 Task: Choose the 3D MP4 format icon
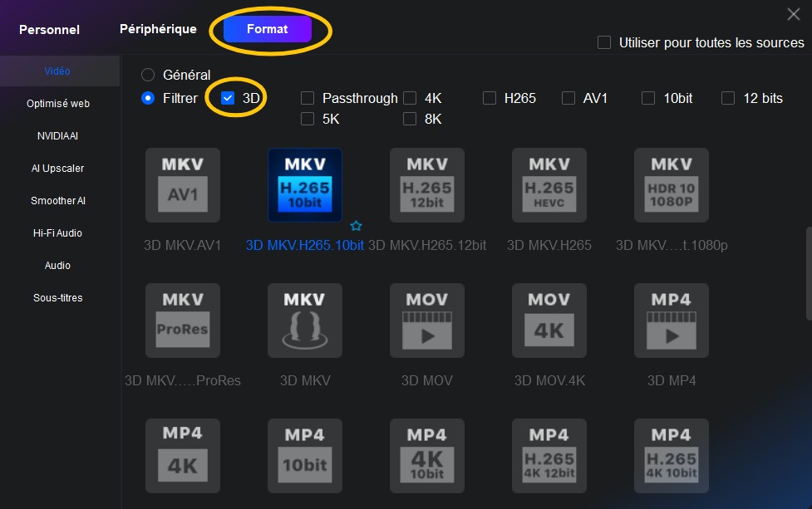[x=672, y=321]
